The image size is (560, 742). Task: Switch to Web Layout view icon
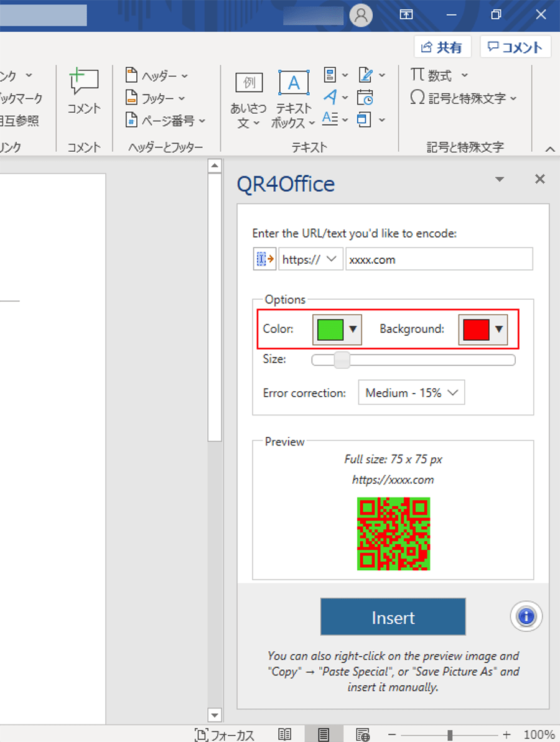tap(363, 734)
